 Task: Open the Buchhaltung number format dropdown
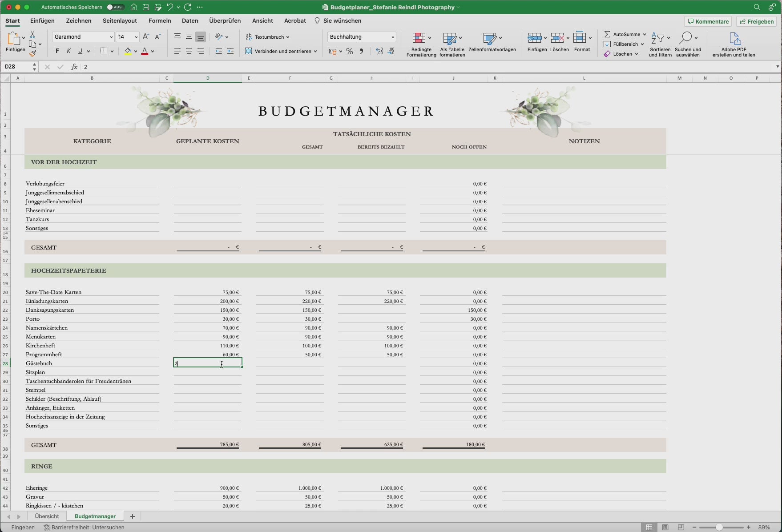[392, 37]
